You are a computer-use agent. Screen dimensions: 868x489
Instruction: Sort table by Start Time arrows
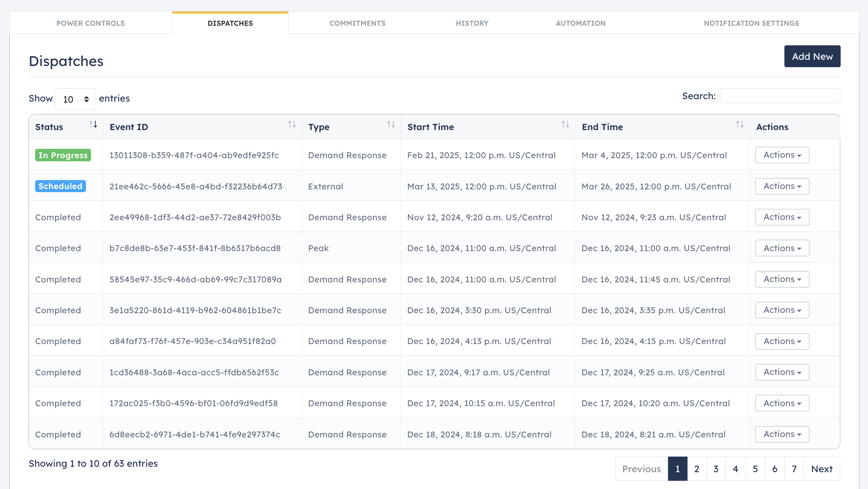coord(565,125)
